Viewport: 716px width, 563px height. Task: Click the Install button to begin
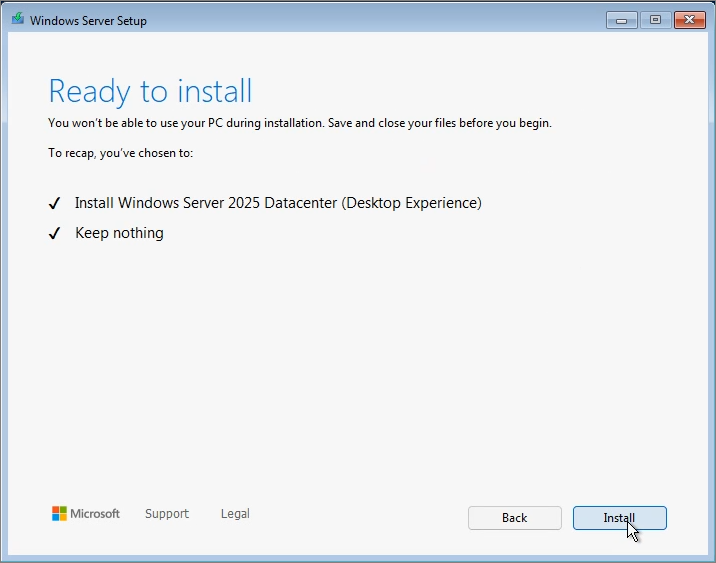coord(620,518)
